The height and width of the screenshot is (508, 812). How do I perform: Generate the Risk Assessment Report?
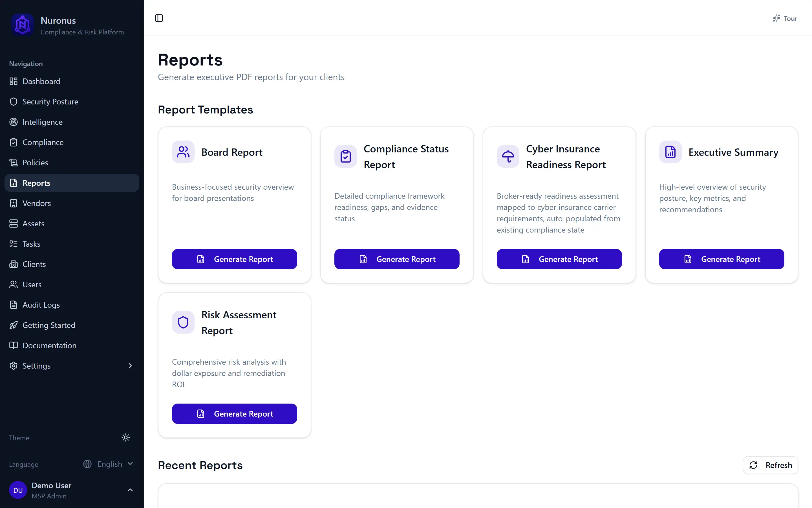point(235,413)
